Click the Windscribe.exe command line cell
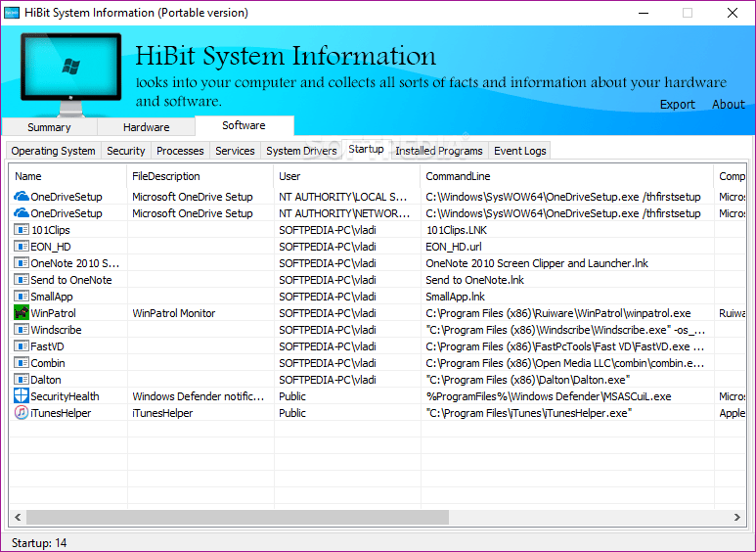 coord(565,330)
